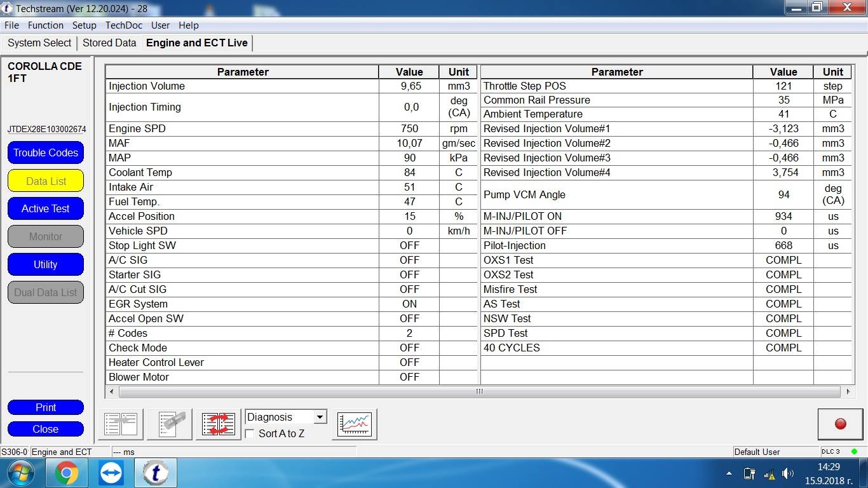Click the volume speaker tray icon

click(788, 473)
